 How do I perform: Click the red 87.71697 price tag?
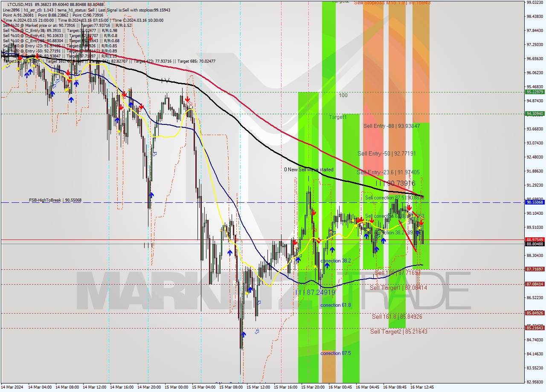[535, 269]
